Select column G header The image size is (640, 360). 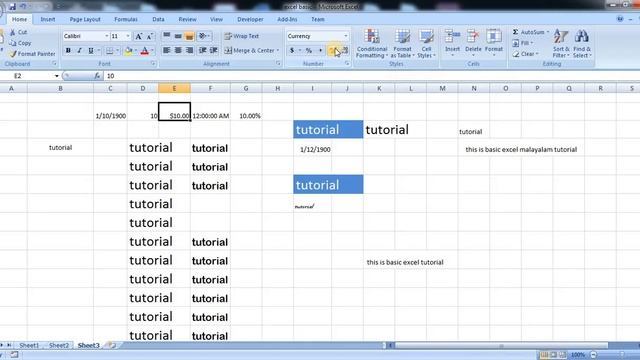[246, 88]
